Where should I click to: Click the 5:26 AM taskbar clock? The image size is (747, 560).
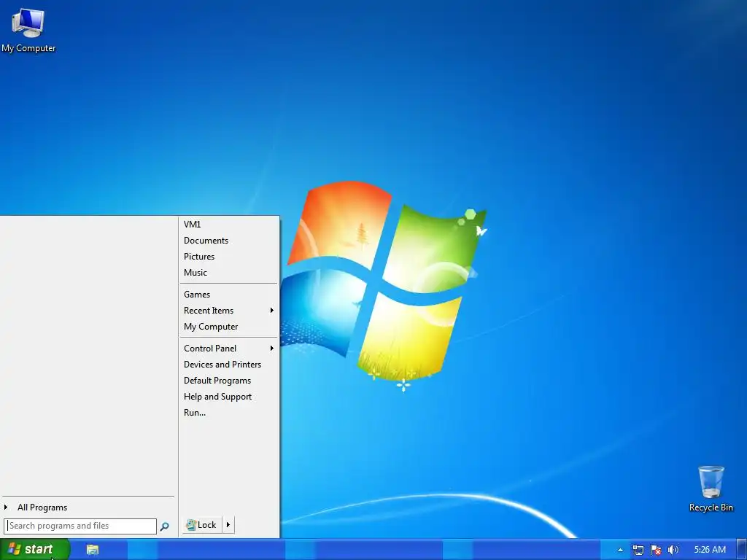pos(710,550)
